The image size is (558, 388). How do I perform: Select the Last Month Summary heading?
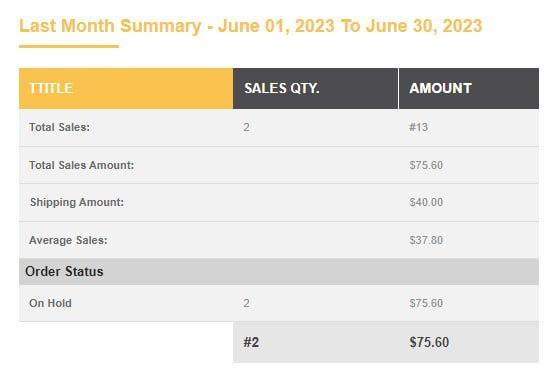click(251, 26)
